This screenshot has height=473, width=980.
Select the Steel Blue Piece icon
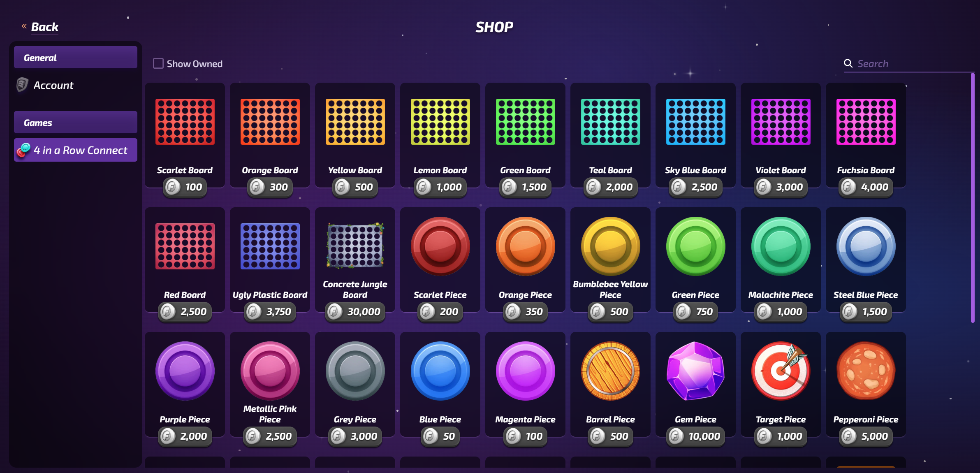click(866, 246)
